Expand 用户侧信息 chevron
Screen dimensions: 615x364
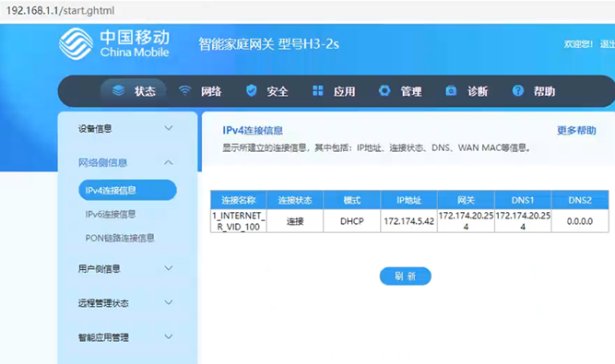[x=168, y=268]
